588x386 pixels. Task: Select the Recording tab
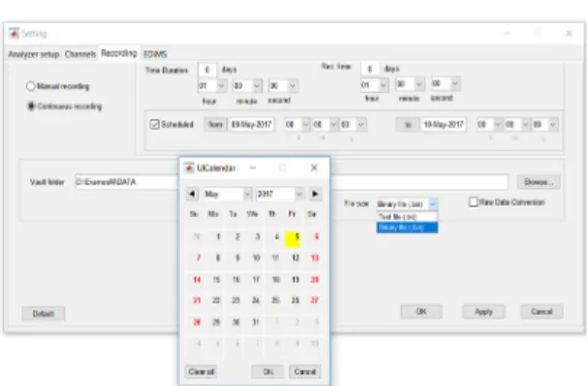pyautogui.click(x=119, y=53)
